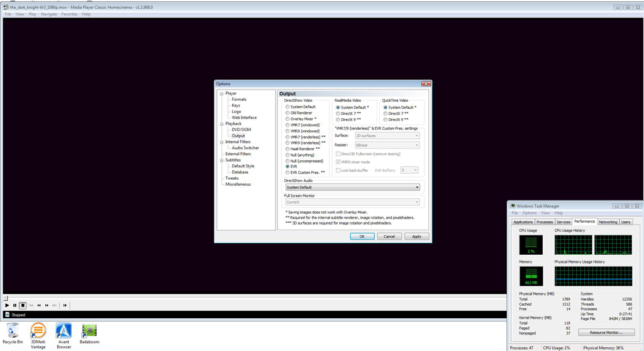The image size is (644, 351).
Task: Choose EVR Custom Pres. renderer
Action: [x=287, y=172]
